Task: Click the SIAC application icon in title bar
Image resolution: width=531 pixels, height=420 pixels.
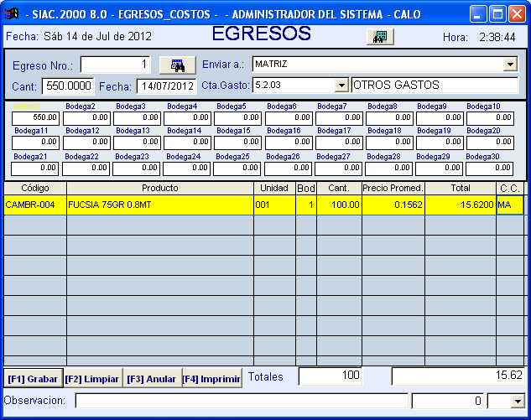Action: point(13,13)
